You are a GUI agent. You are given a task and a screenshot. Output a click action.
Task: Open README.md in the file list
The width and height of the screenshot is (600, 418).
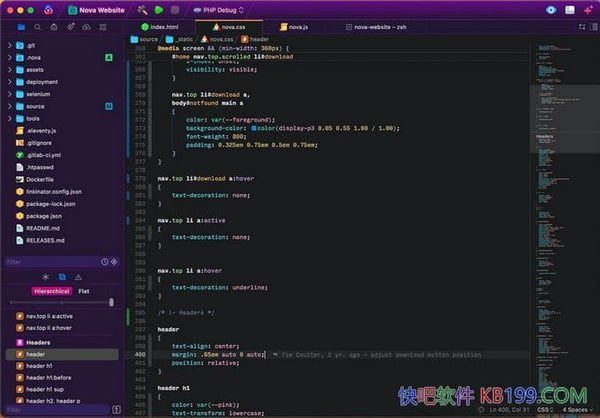click(45, 227)
